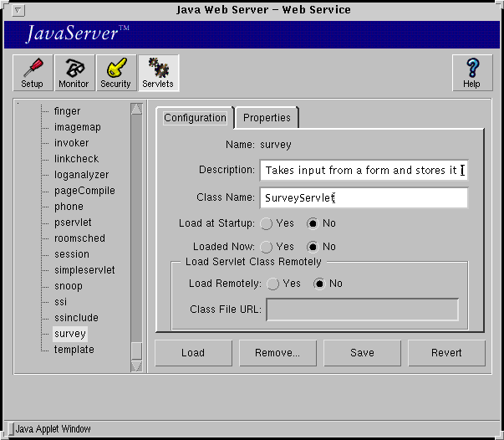This screenshot has height=440, width=504.
Task: Click the servlet list scroll up arrow
Action: pos(136,109)
